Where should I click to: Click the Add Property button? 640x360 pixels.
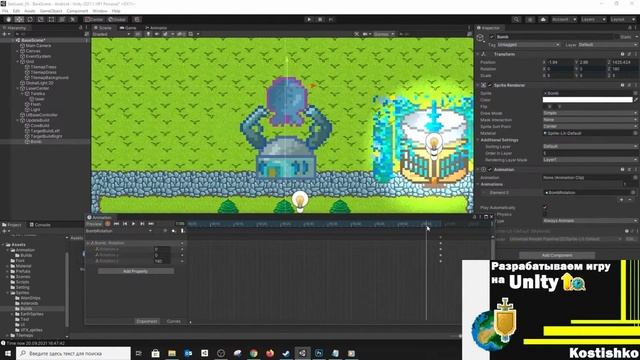click(x=136, y=271)
